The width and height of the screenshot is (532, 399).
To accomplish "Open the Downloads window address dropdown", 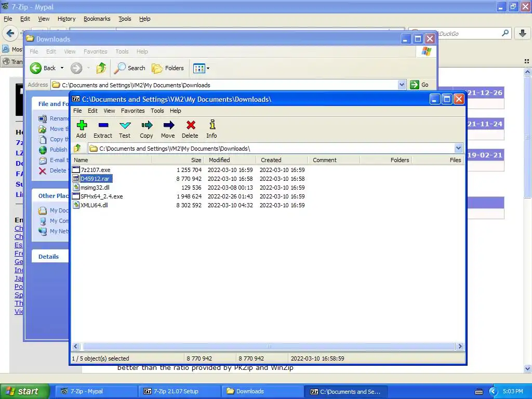I will click(402, 85).
